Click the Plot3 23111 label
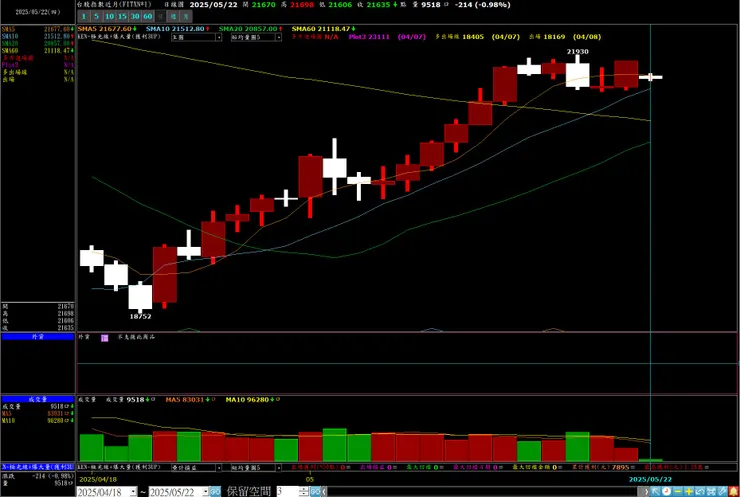 (x=369, y=37)
